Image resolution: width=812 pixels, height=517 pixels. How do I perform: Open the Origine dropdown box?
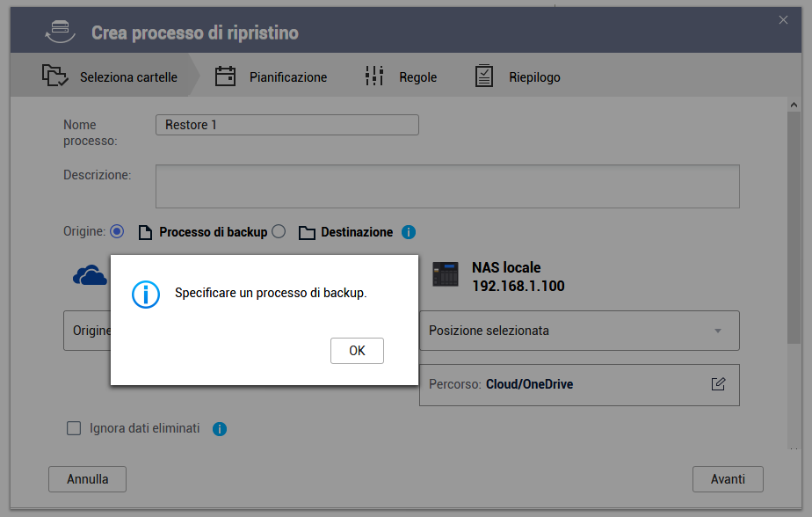coord(87,331)
